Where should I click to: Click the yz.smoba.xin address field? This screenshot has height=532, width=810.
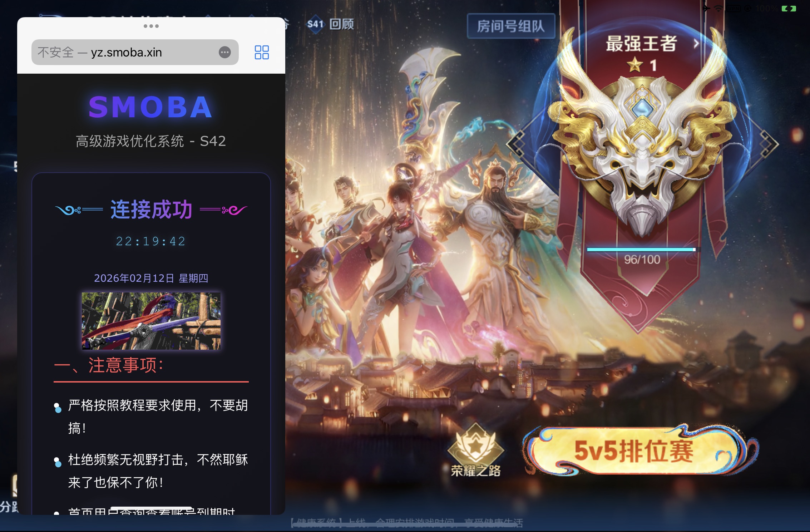pyautogui.click(x=135, y=52)
